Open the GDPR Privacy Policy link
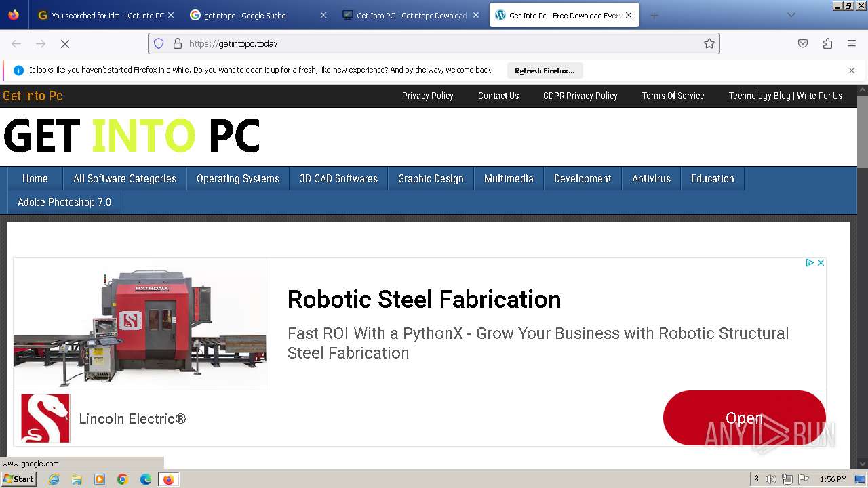868x488 pixels. 580,96
